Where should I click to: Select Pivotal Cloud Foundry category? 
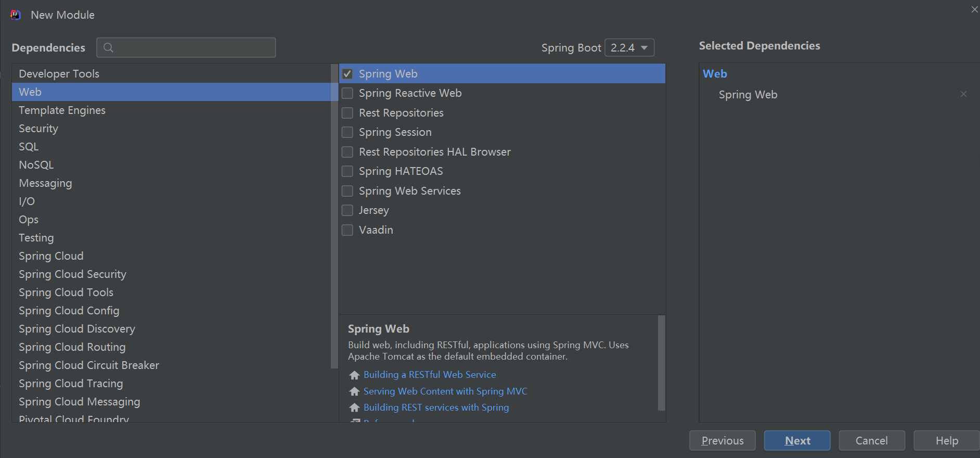click(x=171, y=417)
